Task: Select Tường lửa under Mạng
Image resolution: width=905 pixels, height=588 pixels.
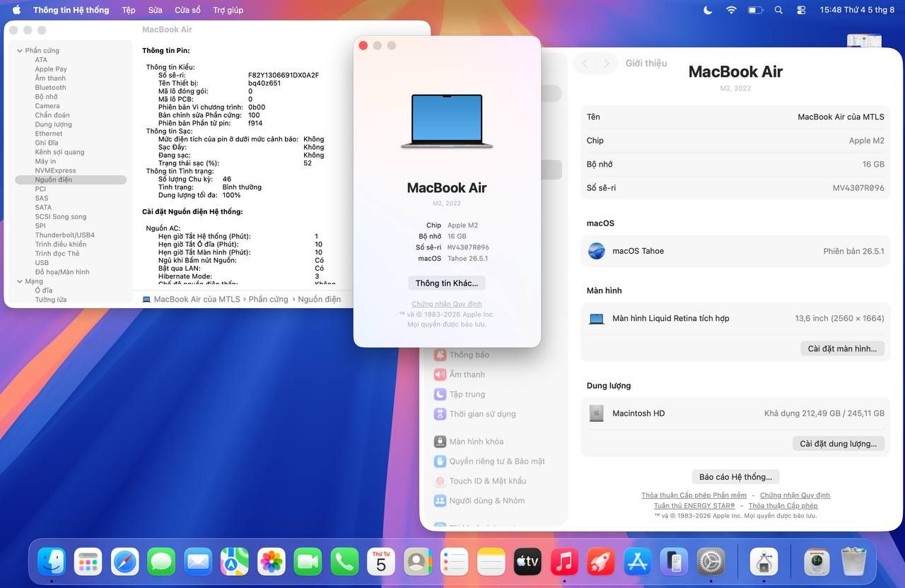Action: (x=51, y=300)
